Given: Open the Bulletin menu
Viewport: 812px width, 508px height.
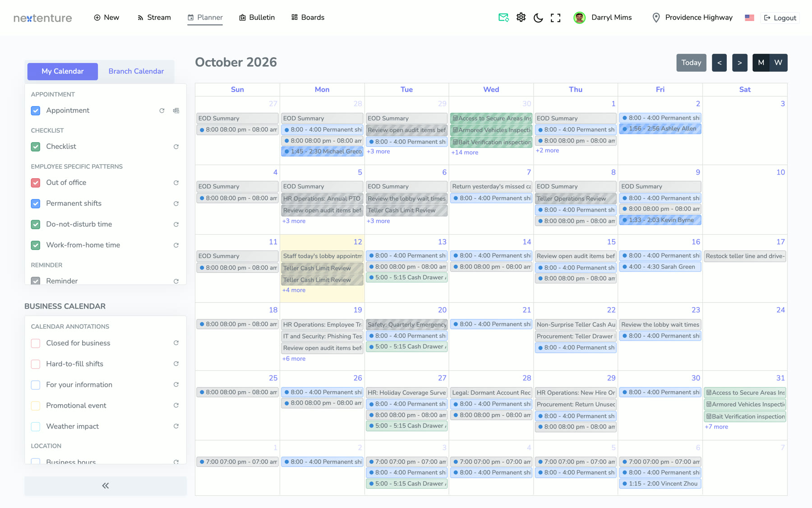Looking at the screenshot, I should tap(257, 18).
